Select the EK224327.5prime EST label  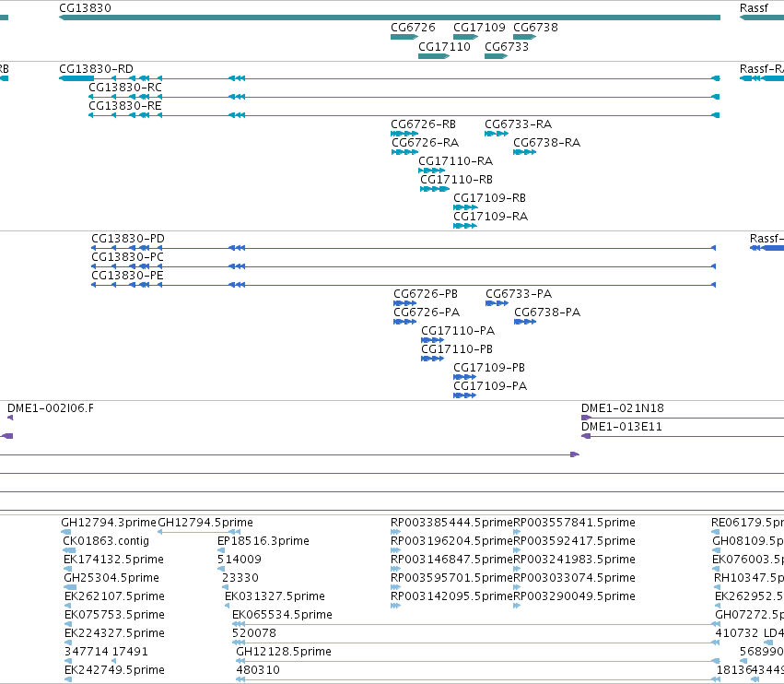click(x=114, y=633)
